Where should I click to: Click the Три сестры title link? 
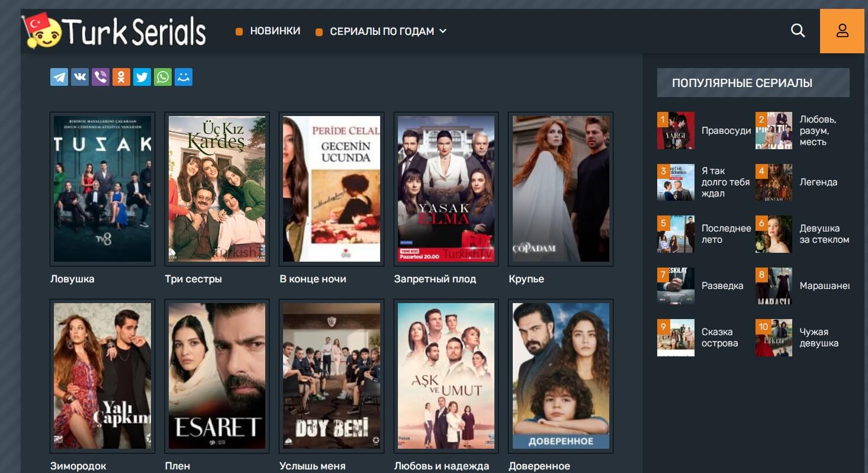coord(193,279)
